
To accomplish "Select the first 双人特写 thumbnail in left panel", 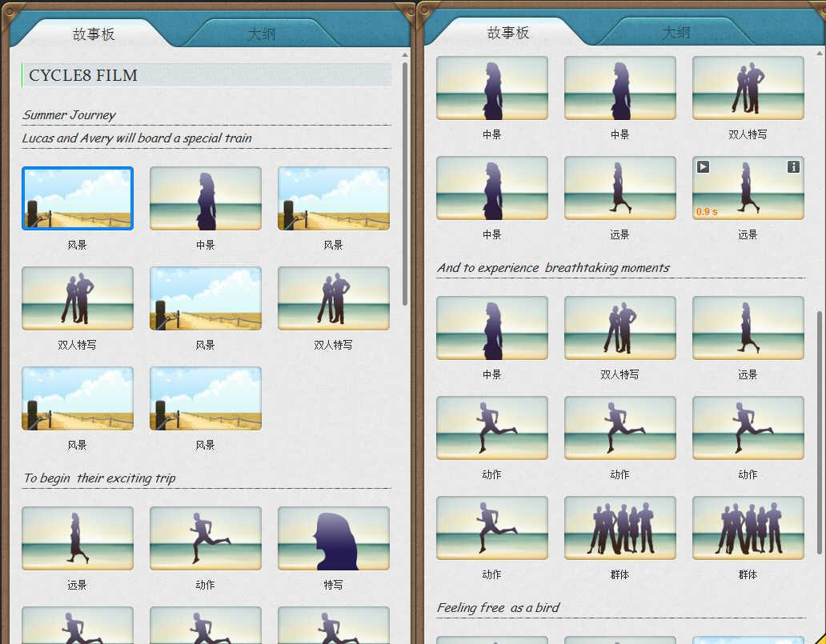I will coord(78,298).
